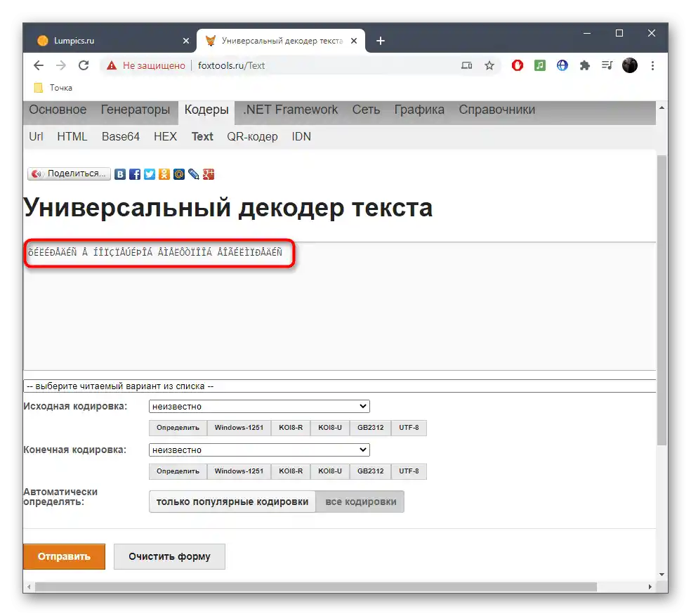Viewport: 691px width, 616px height.
Task: Open the media control playlist icon
Action: [x=607, y=66]
